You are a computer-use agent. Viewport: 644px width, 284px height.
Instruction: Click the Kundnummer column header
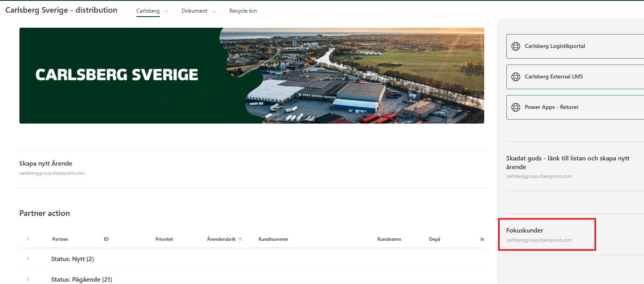[273, 239]
